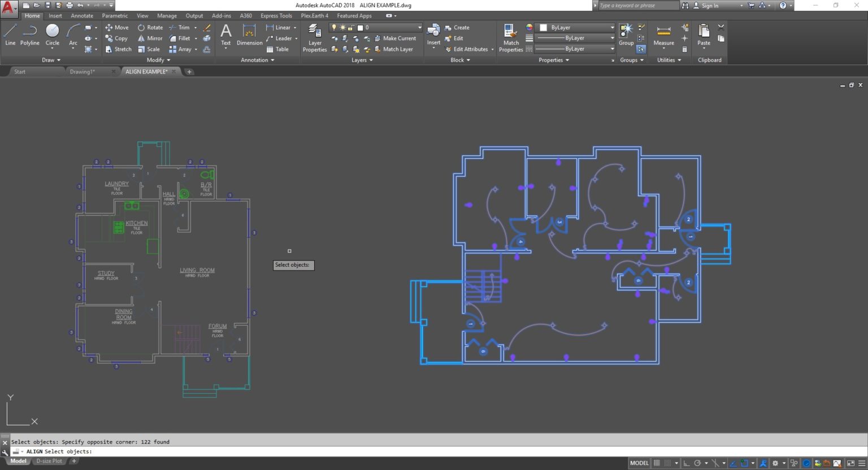The image size is (868, 470).
Task: Open the layer selection dropdown
Action: click(x=419, y=28)
